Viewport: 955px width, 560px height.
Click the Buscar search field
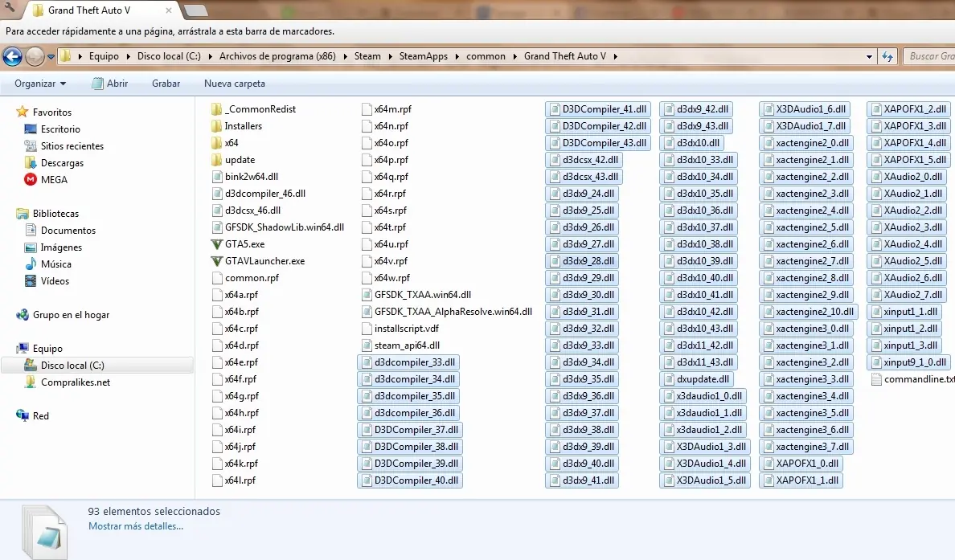(x=928, y=56)
